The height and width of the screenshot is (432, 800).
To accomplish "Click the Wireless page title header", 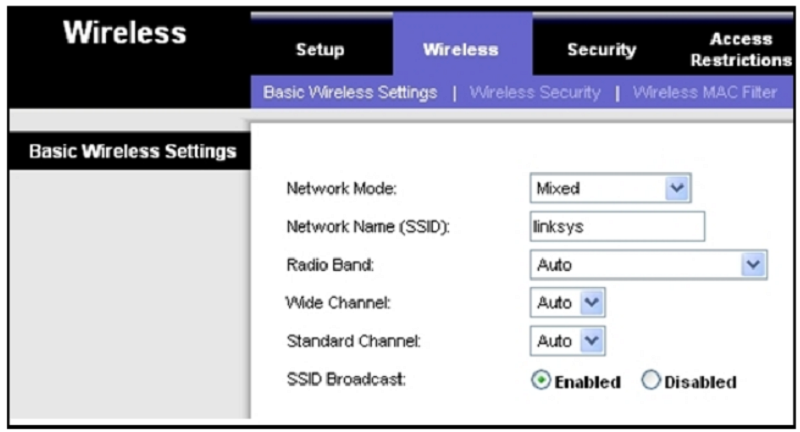I will [125, 33].
